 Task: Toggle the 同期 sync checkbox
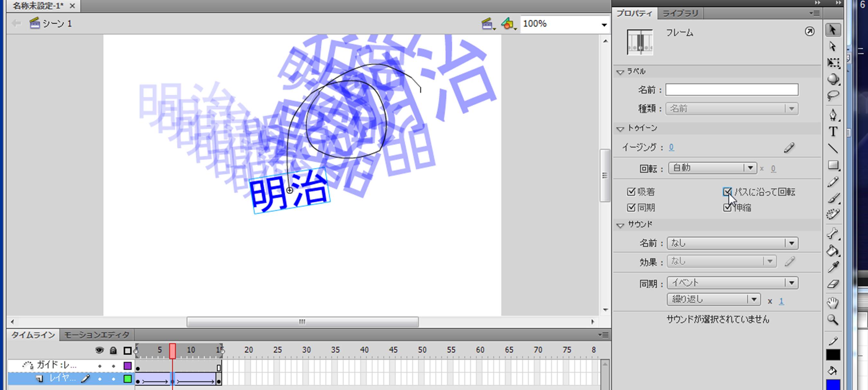[631, 208]
